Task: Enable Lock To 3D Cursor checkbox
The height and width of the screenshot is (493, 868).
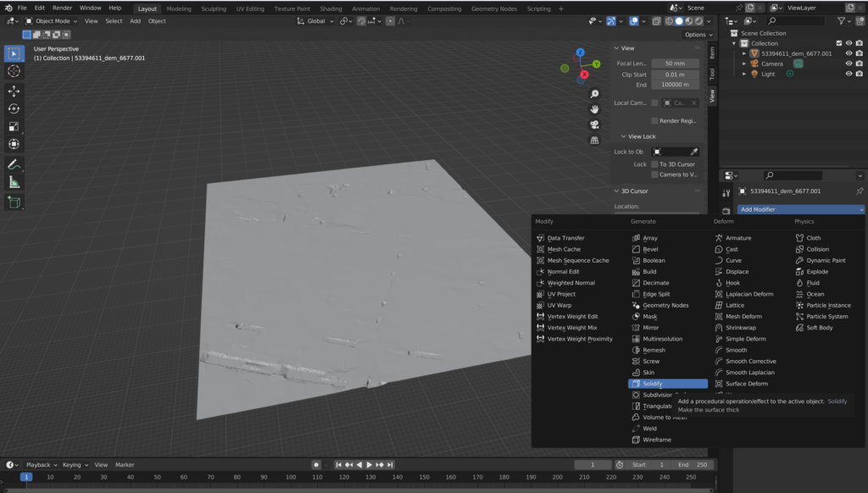Action: tap(654, 164)
